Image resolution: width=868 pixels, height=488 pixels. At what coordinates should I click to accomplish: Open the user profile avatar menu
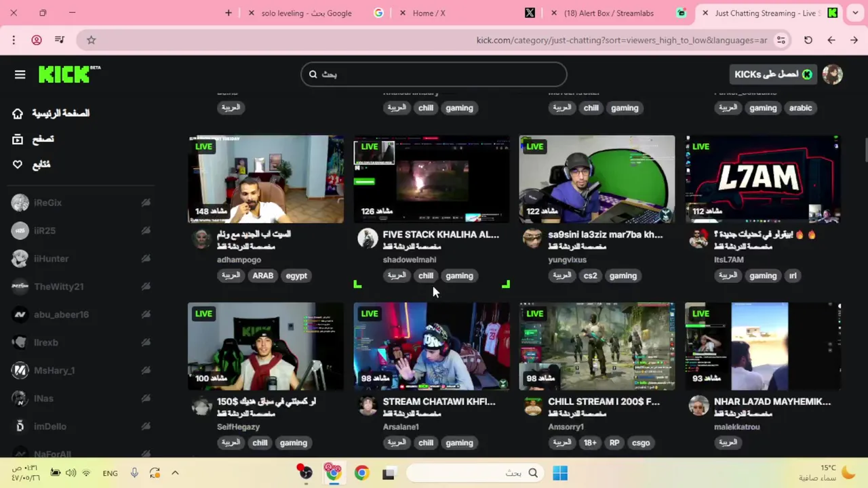click(x=832, y=75)
